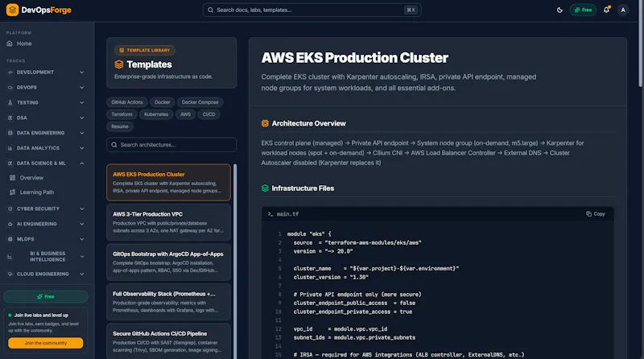The image size is (644, 359).
Task: Click the Templates stack icon
Action: (118, 64)
